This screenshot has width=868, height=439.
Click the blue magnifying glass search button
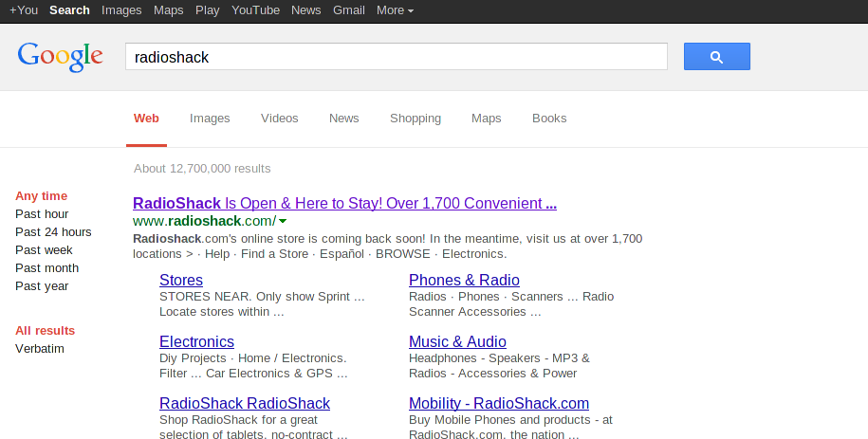pyautogui.click(x=716, y=57)
